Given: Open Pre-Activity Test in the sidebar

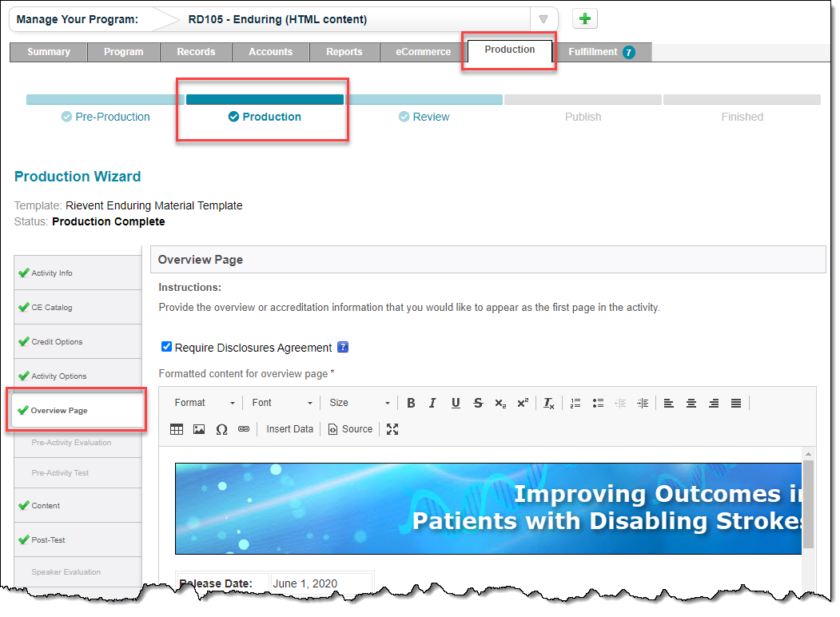Looking at the screenshot, I should (78, 473).
